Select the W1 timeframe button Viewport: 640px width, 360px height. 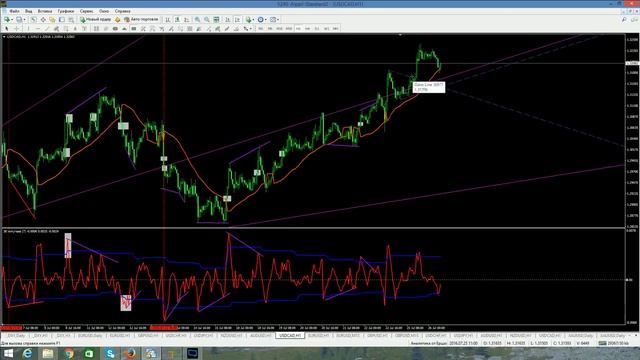[x=327, y=29]
